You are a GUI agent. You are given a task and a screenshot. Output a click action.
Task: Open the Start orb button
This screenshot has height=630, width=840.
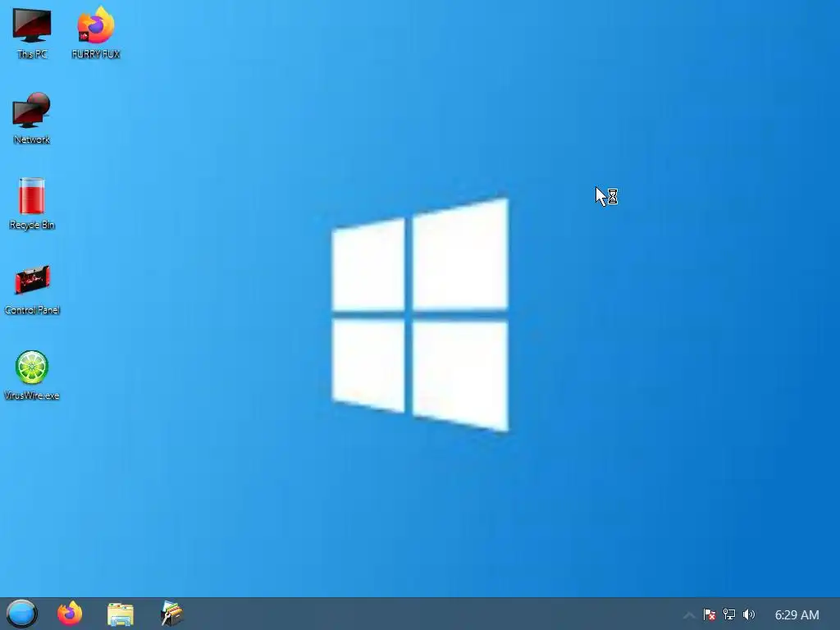coord(22,614)
